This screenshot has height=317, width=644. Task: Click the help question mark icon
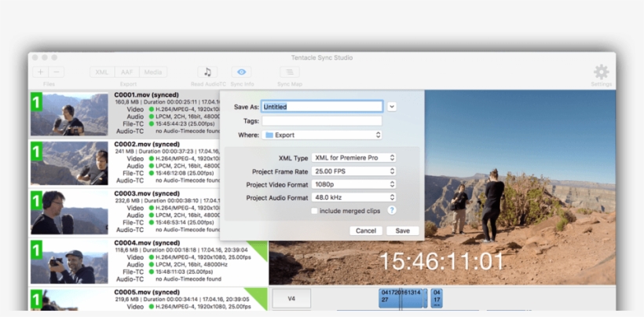(x=392, y=210)
